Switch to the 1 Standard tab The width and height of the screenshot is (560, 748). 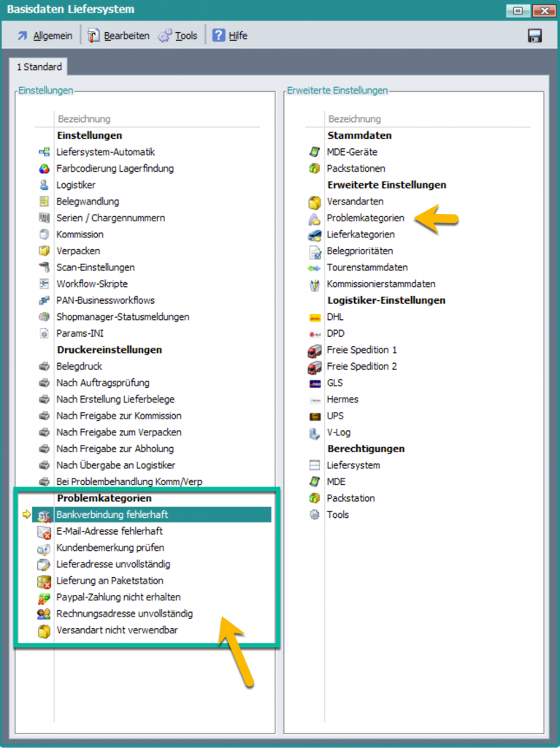tap(39, 66)
